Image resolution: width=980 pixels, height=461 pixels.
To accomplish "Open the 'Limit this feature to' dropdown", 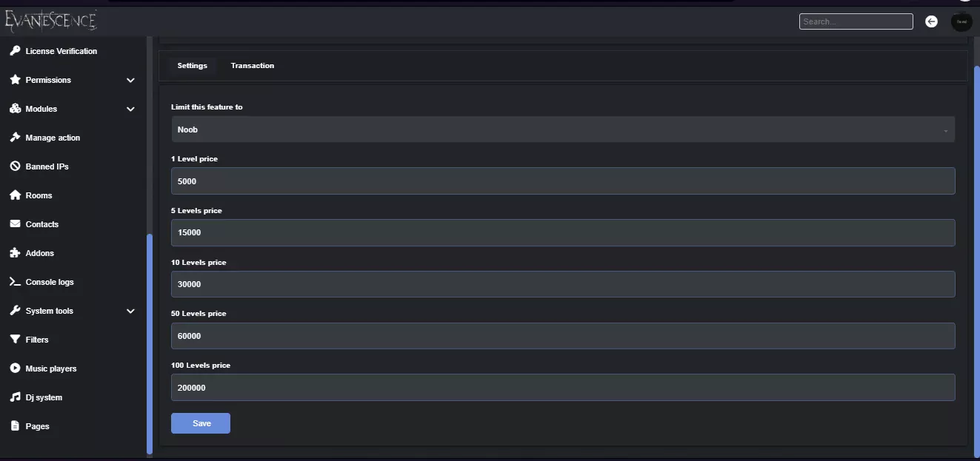I will click(x=562, y=129).
